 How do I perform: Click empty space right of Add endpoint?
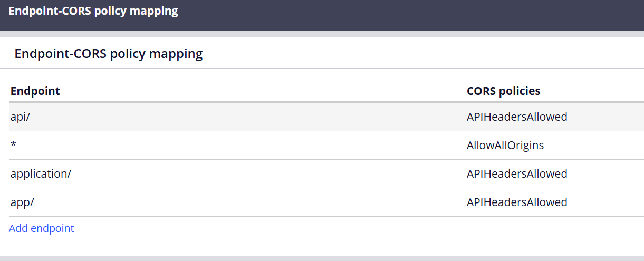point(316,228)
